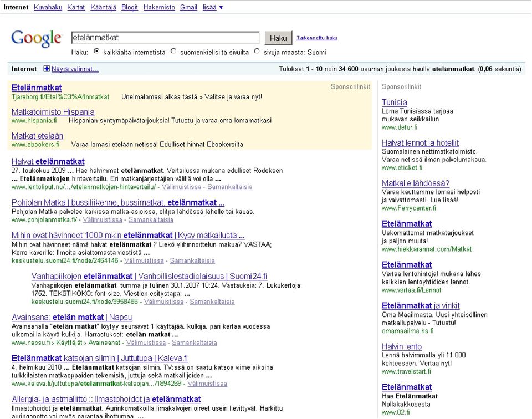The width and height of the screenshot is (532, 419).
Task: Click the 'www.detur.fi' ad URL
Action: [x=400, y=127]
